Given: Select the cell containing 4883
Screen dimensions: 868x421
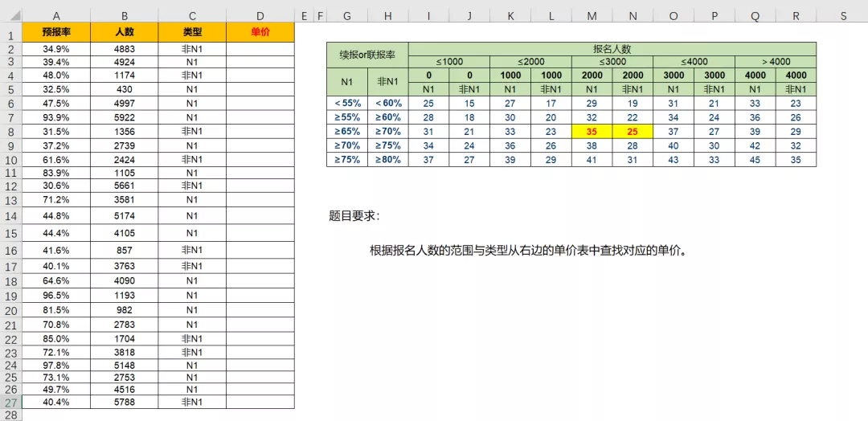Looking at the screenshot, I should [124, 49].
